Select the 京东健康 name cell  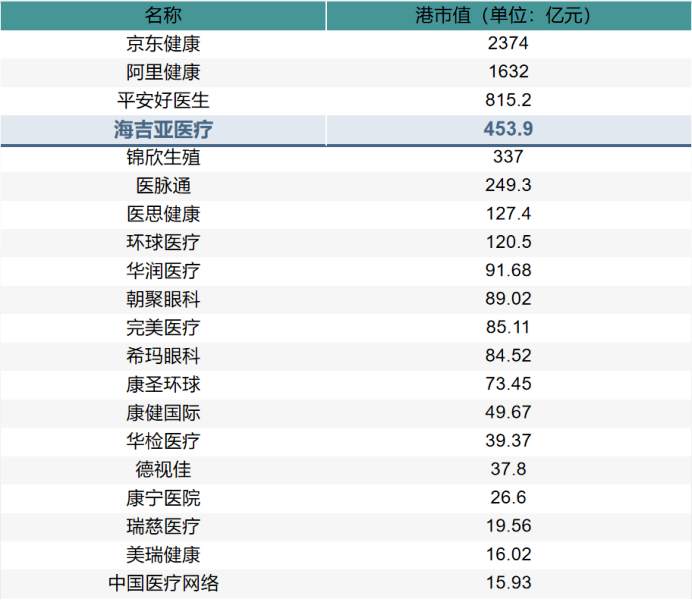pos(163,44)
